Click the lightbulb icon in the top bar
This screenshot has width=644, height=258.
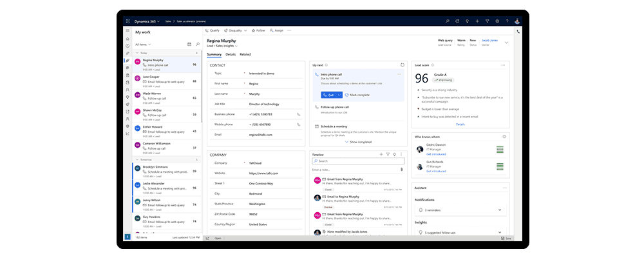coord(468,21)
